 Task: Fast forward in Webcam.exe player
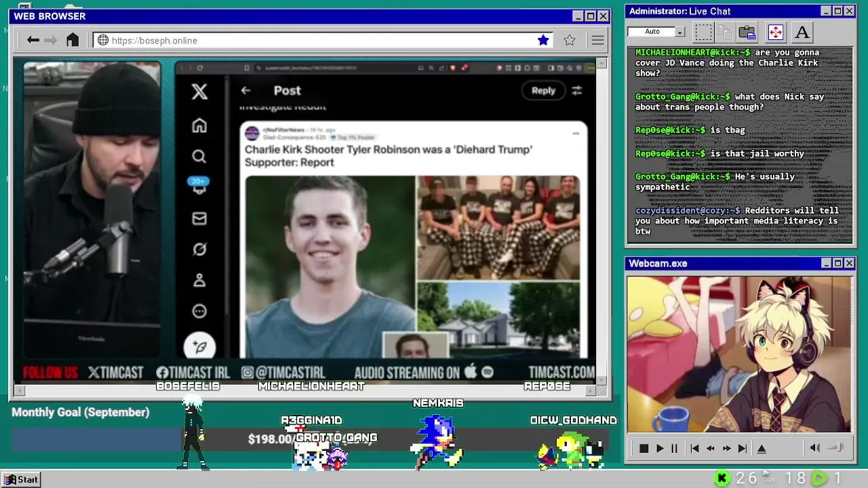727,448
